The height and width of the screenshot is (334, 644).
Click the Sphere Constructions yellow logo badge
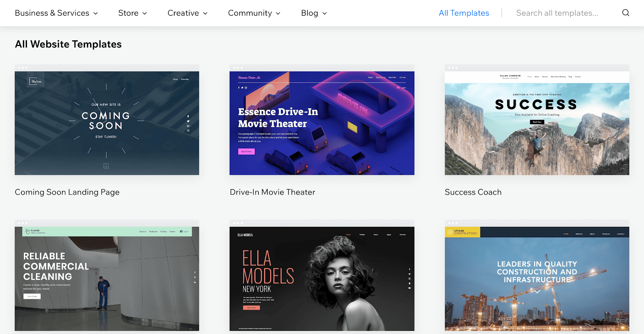pos(462,232)
